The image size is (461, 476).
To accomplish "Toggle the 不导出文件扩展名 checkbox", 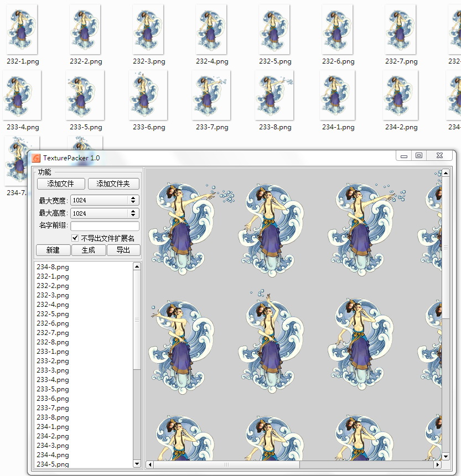I will [x=75, y=238].
